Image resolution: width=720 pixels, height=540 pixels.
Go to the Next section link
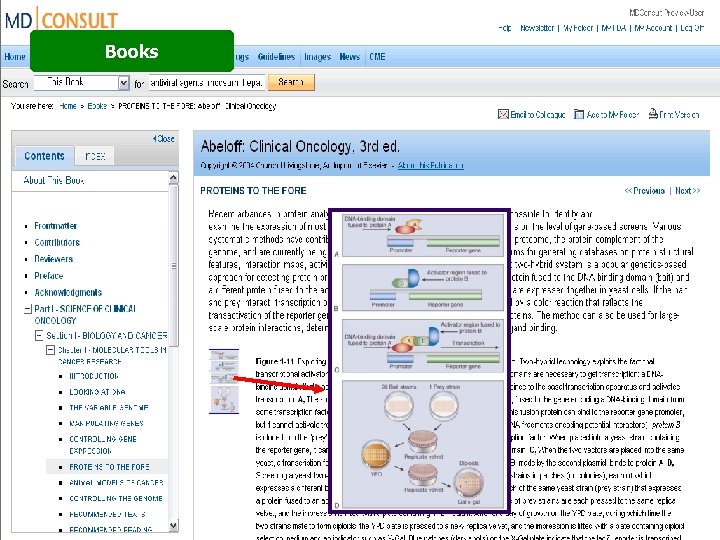(x=687, y=191)
